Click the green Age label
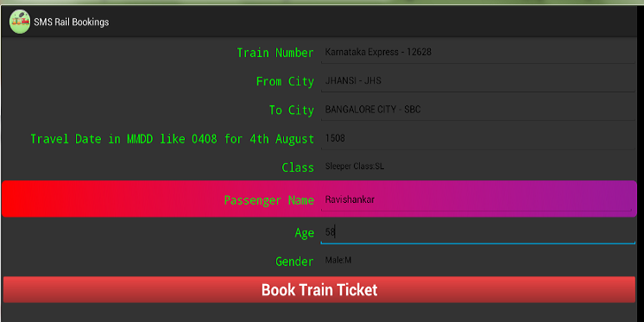This screenshot has width=644, height=322. [x=305, y=233]
